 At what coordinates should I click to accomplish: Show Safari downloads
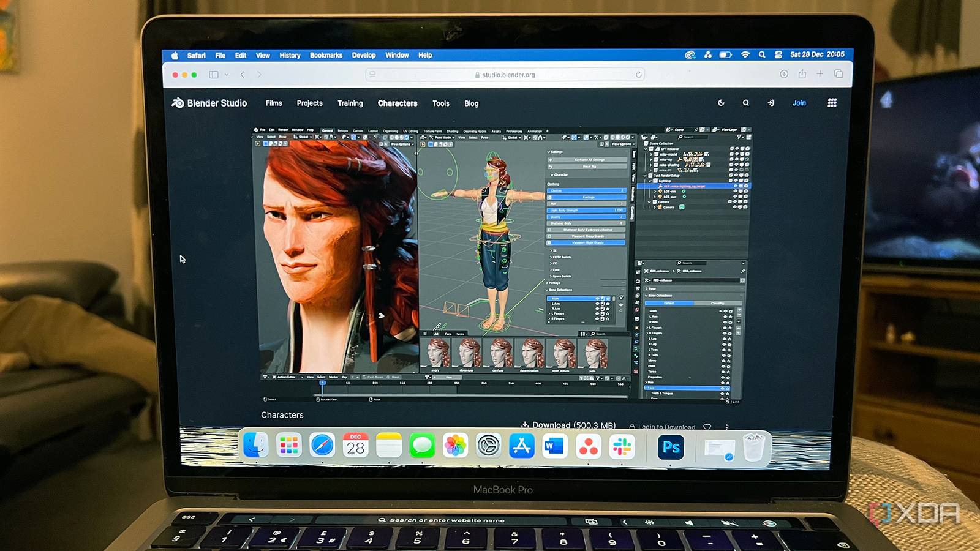tap(784, 74)
